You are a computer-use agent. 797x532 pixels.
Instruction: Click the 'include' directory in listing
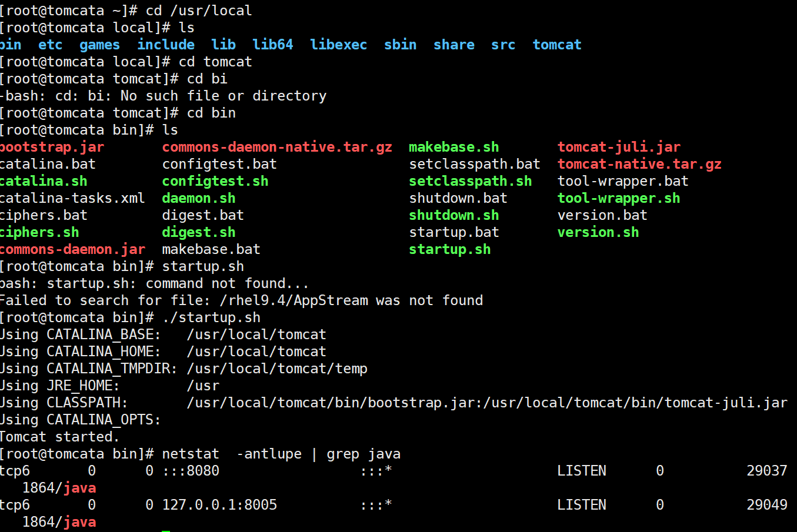[x=166, y=45]
